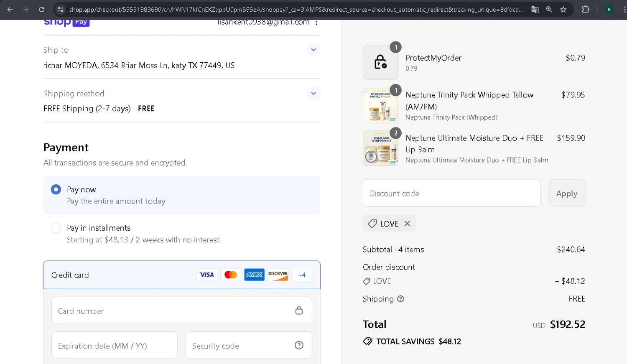This screenshot has width=627, height=364.
Task: Click the Neptune Trinity Pack thumbnail
Action: click(x=380, y=105)
